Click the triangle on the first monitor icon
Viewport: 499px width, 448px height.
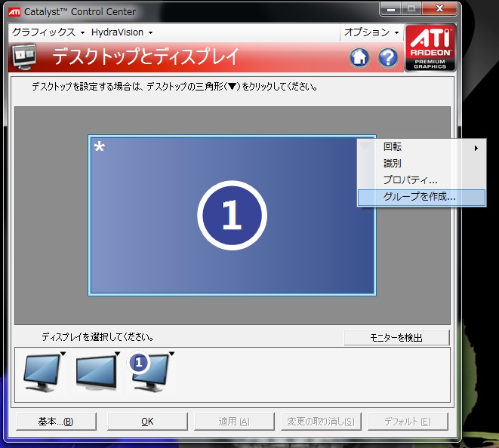63,353
